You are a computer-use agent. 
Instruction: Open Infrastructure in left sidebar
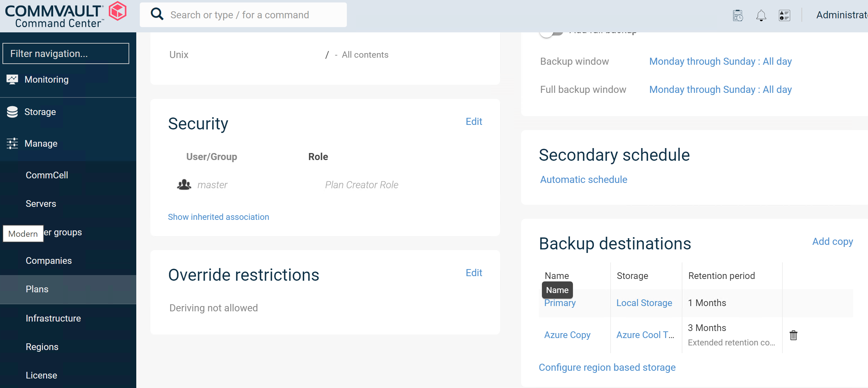point(53,318)
